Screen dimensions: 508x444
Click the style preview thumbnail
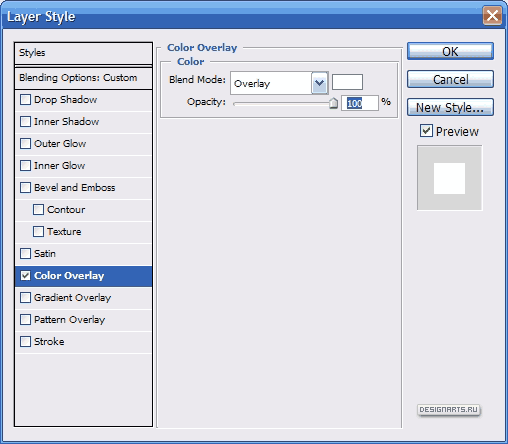[x=449, y=178]
